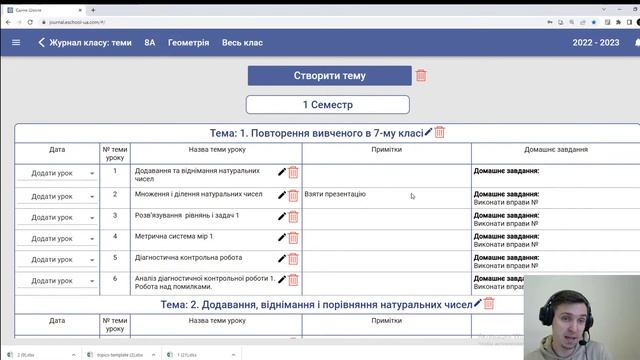Click the Домашнє завдання label in lesson 1

tap(506, 171)
